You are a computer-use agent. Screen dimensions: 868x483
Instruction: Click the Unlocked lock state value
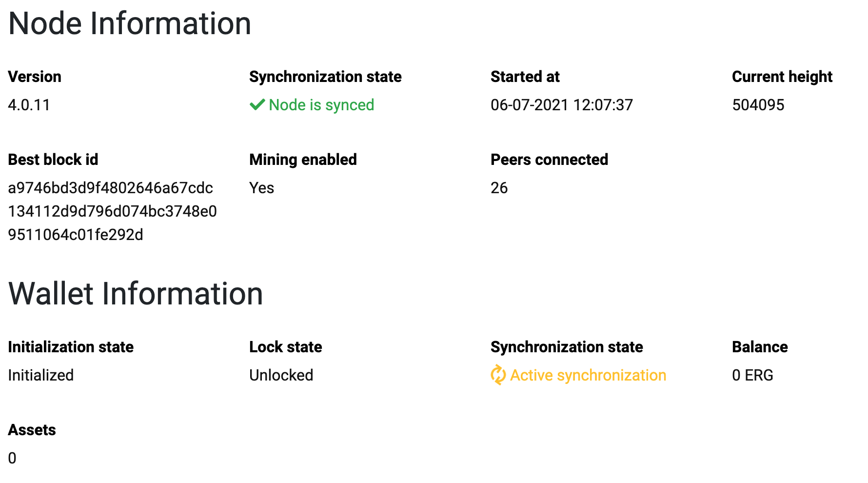[x=281, y=375]
